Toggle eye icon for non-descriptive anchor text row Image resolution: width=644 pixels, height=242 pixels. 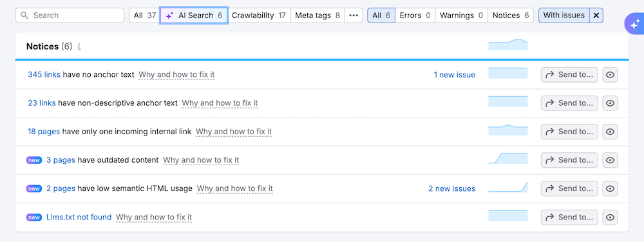[x=610, y=103]
